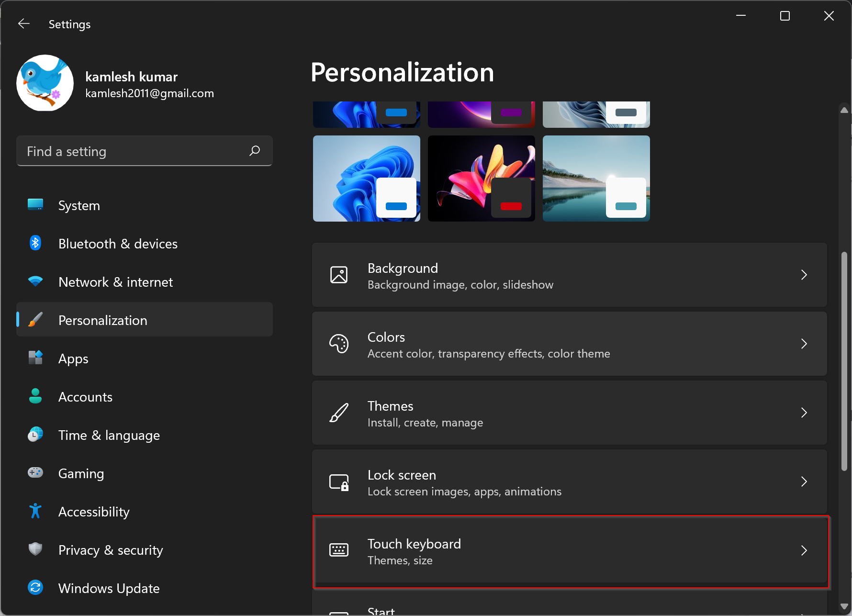Click the scrollbar up arrow
Screen dimensions: 852x616
(x=844, y=110)
